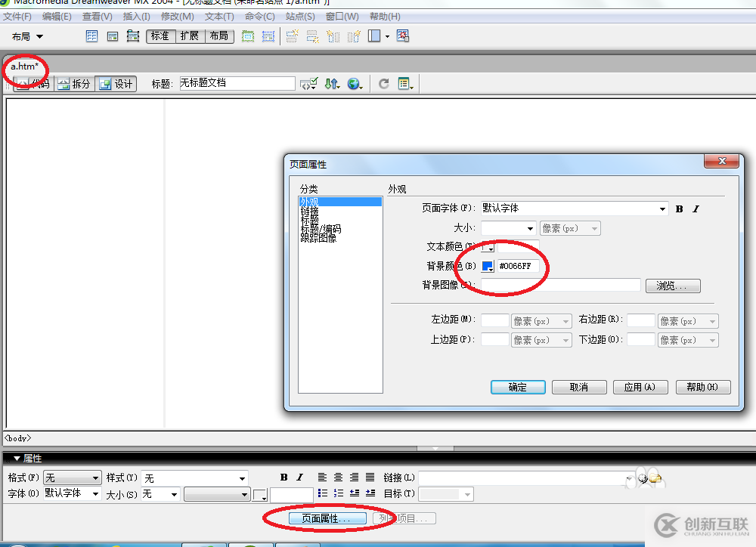Screen dimensions: 756x547
Task: Click the preview in browser globe icon
Action: pos(354,83)
